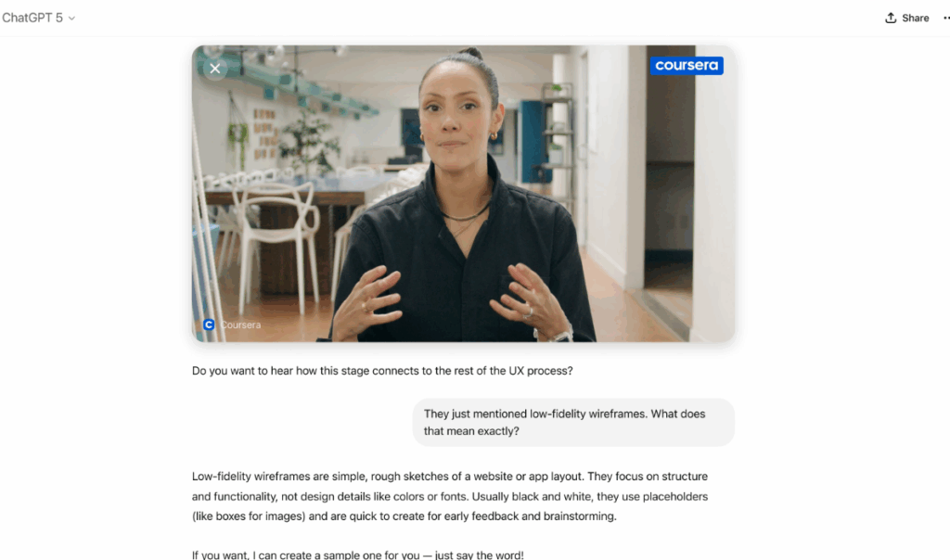The image size is (950, 560).
Task: Click the share upload arrow icon
Action: [890, 18]
